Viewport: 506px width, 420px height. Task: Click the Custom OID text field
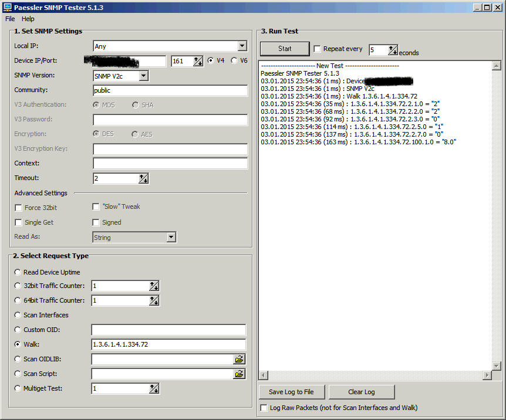click(x=168, y=330)
